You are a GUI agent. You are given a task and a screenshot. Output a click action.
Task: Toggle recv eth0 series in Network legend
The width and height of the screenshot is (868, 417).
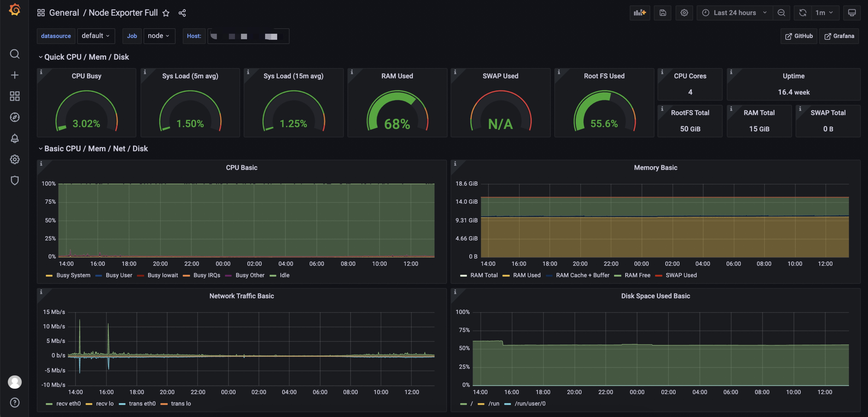(x=68, y=403)
